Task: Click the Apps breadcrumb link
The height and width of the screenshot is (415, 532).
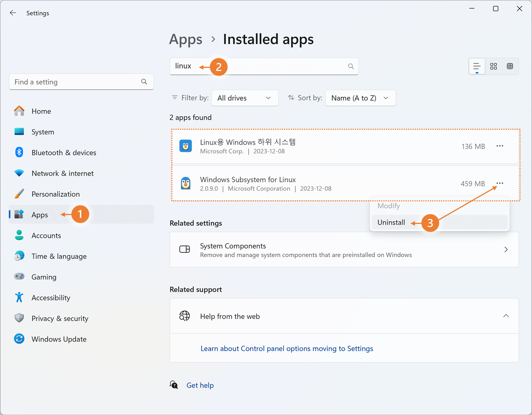Action: 186,39
